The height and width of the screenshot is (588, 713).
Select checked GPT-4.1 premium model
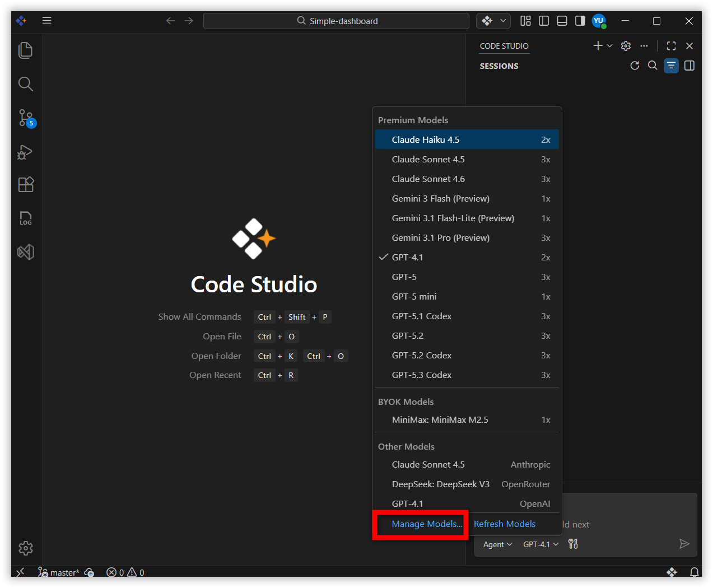(x=467, y=257)
